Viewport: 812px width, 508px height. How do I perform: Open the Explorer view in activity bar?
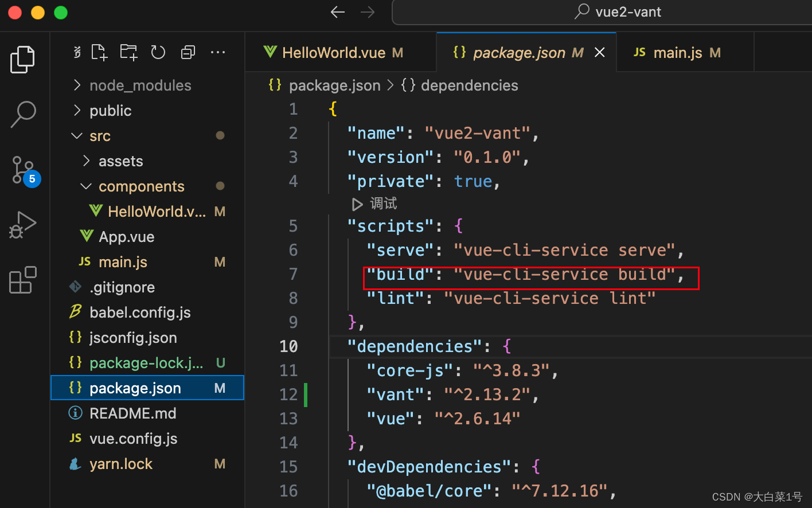tap(23, 60)
